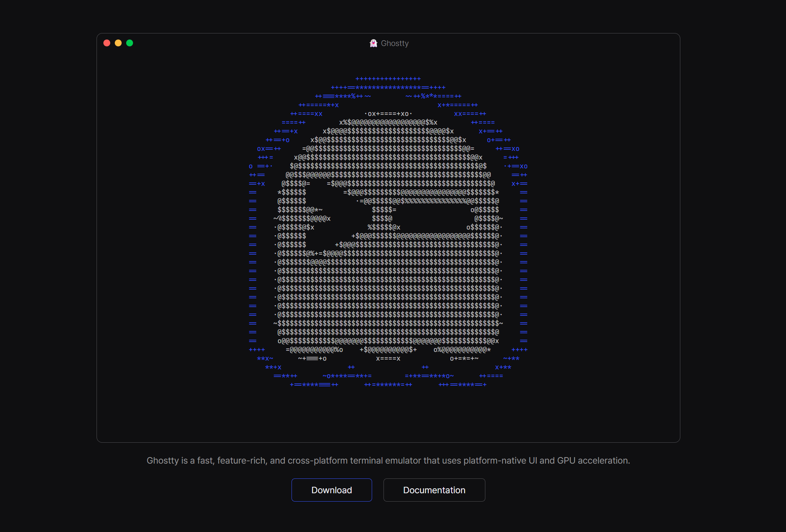This screenshot has height=532, width=786.
Task: Click the ASCII ghost artwork
Action: click(388, 232)
